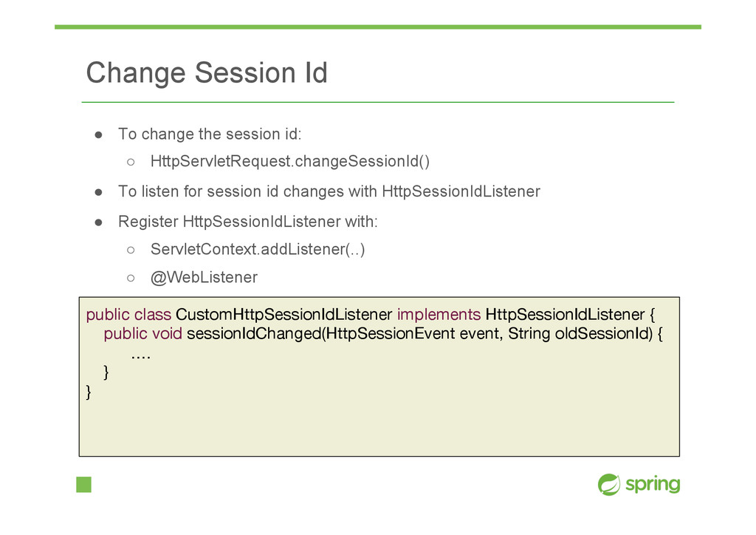Click the sessionIdChanged method name
The width and height of the screenshot is (756, 535).
(254, 334)
